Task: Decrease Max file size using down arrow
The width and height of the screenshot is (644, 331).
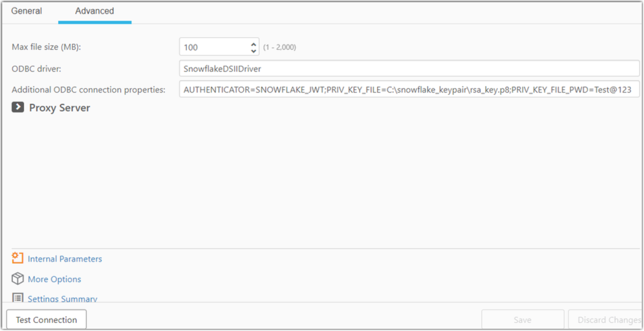Action: coord(253,50)
